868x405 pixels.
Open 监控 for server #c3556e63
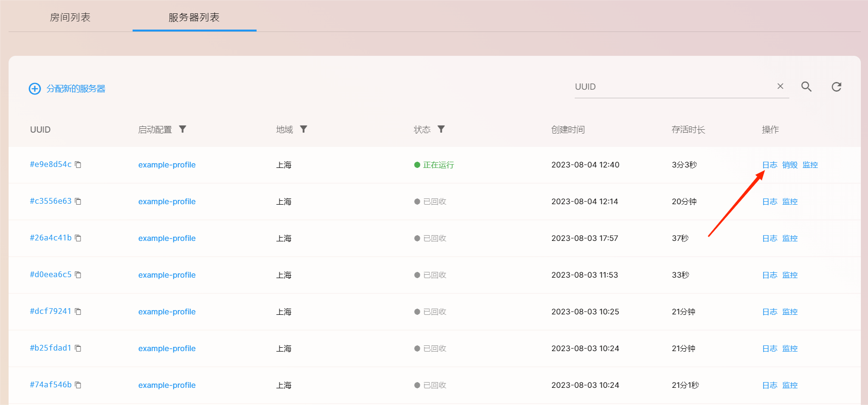point(789,202)
